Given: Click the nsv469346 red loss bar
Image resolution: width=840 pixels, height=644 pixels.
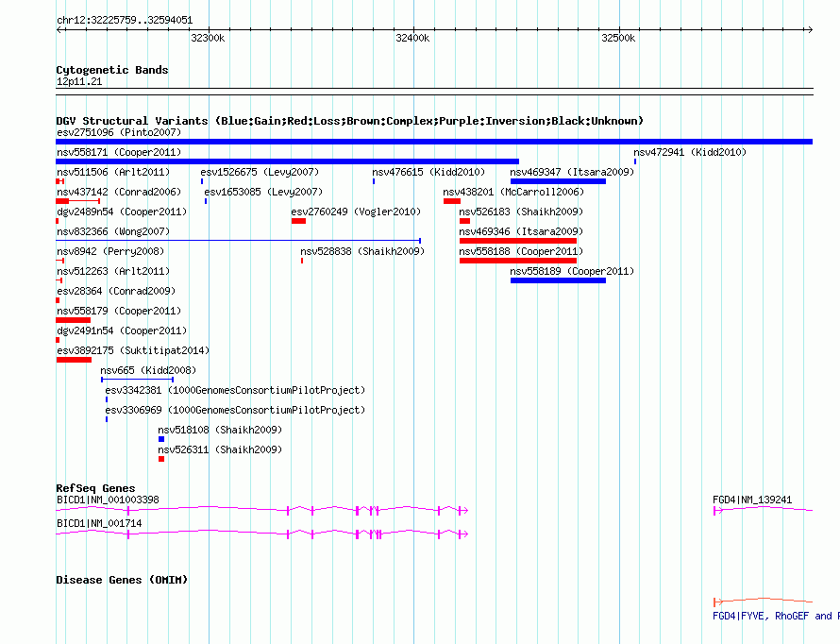Looking at the screenshot, I should tap(517, 241).
